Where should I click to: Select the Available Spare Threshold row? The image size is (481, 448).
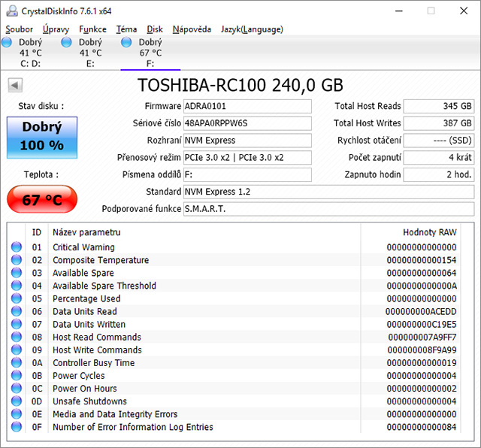(x=104, y=286)
